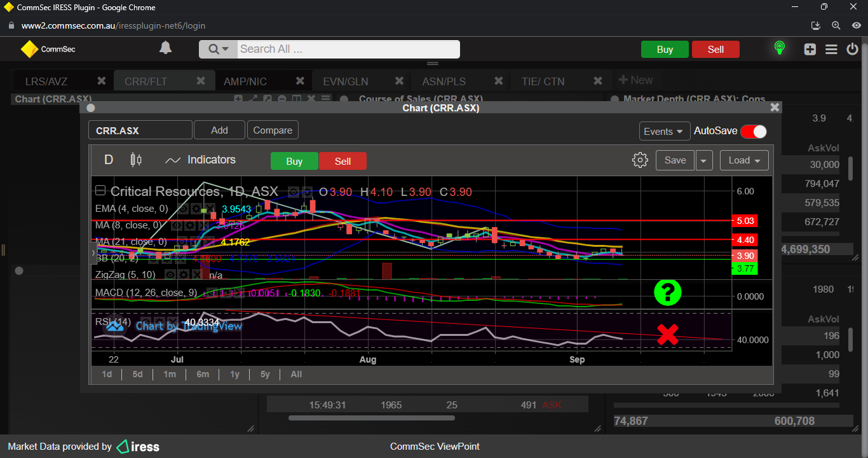Click the top toolbar Sell button
Image resolution: width=868 pixels, height=458 pixels.
click(x=715, y=50)
